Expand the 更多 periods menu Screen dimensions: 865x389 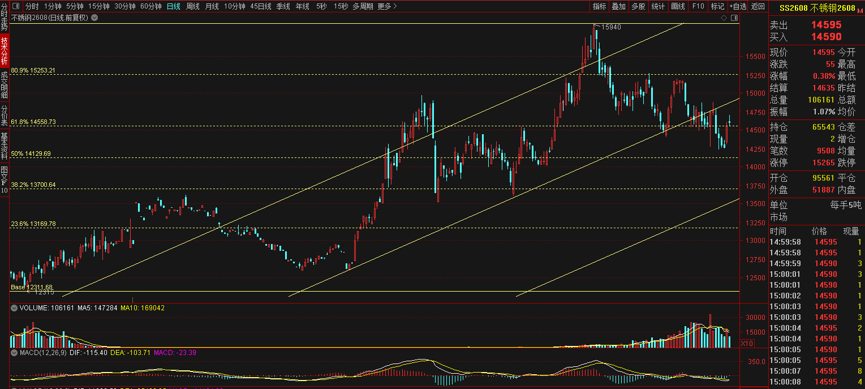[387, 7]
